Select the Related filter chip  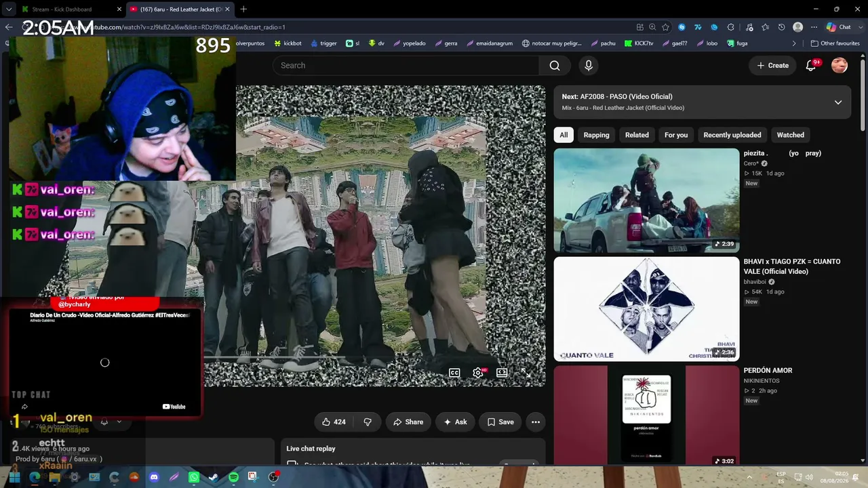pos(637,135)
